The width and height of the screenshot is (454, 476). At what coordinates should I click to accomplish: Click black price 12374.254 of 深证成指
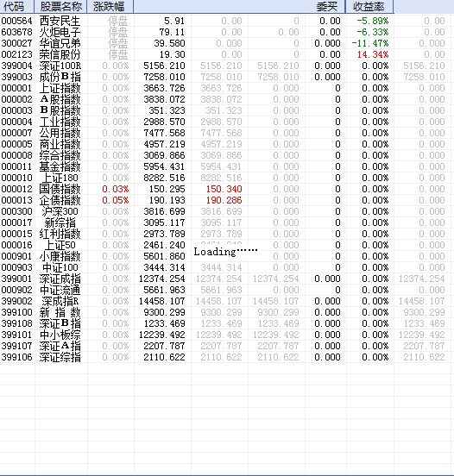point(162,279)
